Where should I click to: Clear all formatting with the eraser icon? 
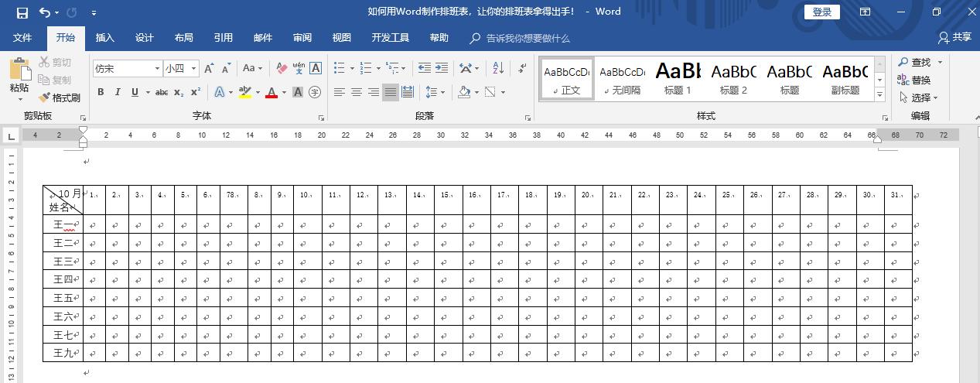(282, 68)
